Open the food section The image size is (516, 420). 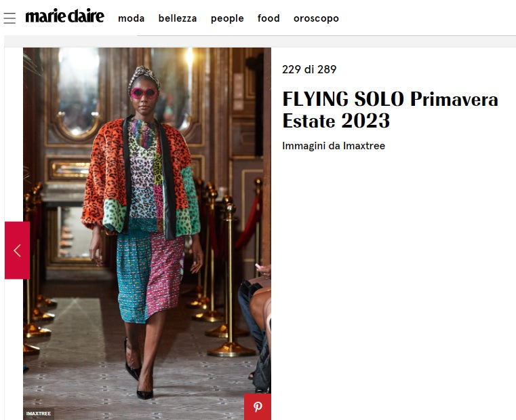(x=269, y=18)
